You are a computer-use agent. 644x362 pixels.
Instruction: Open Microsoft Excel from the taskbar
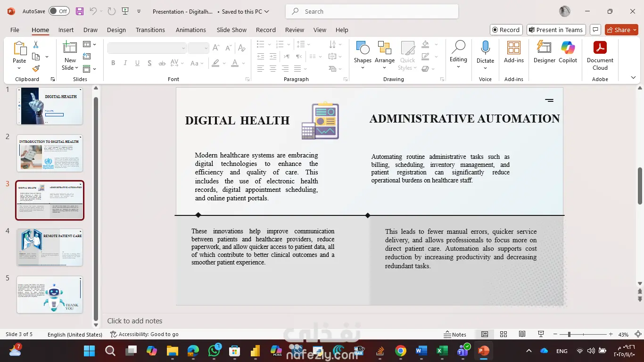[x=442, y=351]
